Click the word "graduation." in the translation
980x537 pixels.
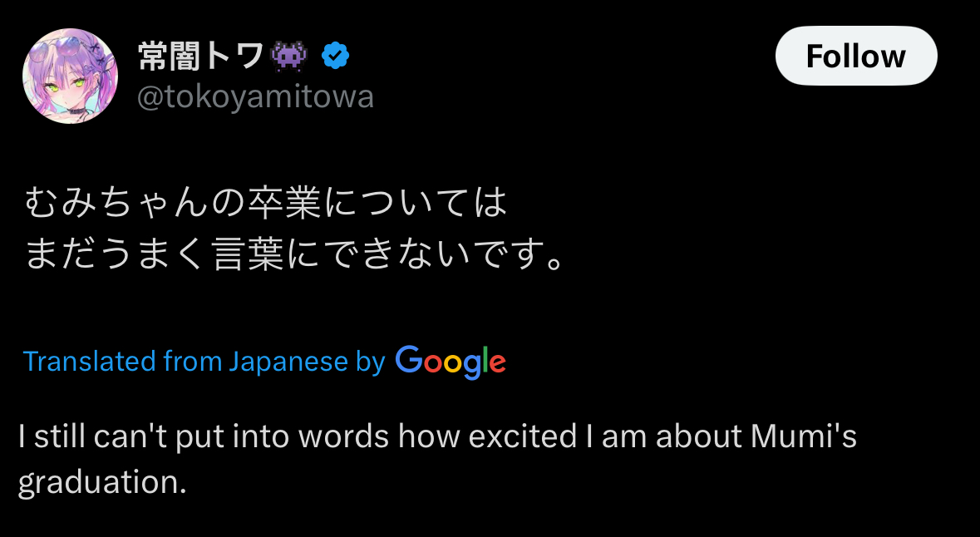(x=102, y=482)
